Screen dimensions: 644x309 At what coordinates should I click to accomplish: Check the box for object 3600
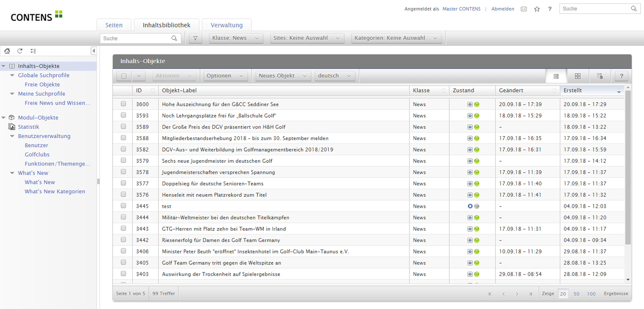[x=123, y=104]
